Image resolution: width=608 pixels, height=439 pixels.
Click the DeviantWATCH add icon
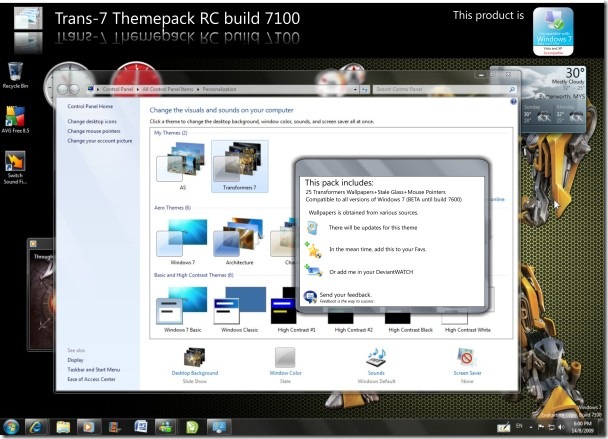coord(314,271)
